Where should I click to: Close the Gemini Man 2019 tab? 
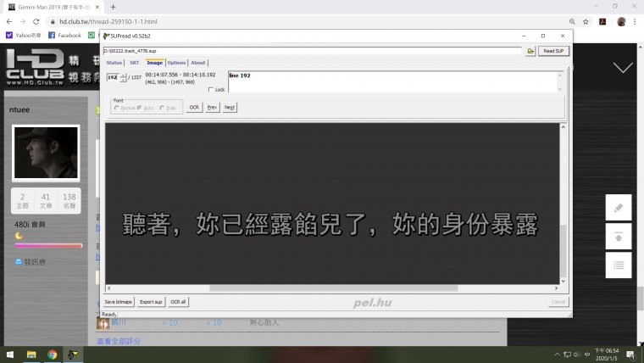[97, 7]
